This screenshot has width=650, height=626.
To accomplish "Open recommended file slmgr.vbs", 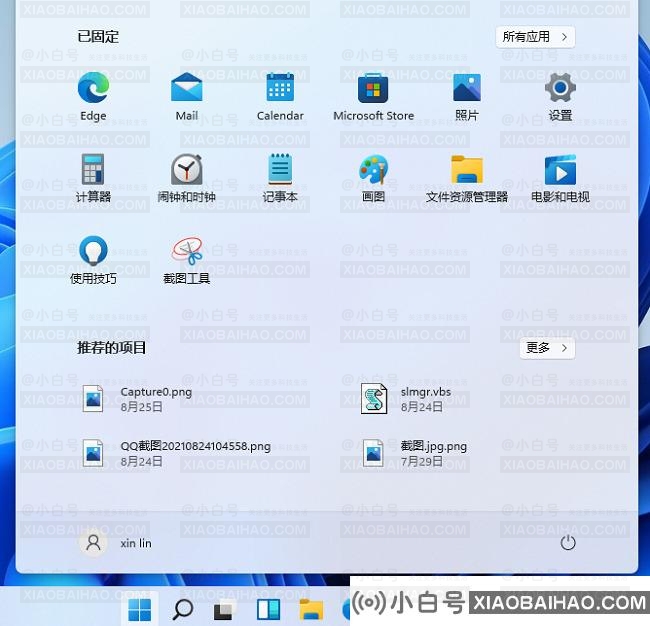I will (405, 399).
